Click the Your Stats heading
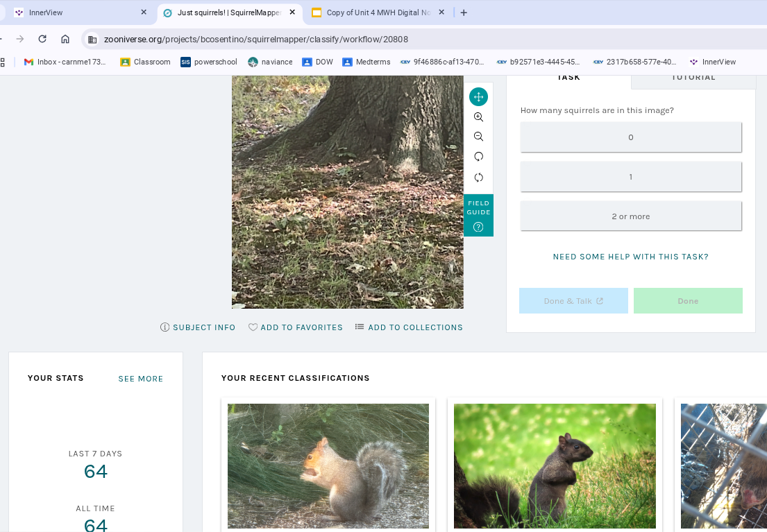This screenshot has width=767, height=532. tap(56, 378)
